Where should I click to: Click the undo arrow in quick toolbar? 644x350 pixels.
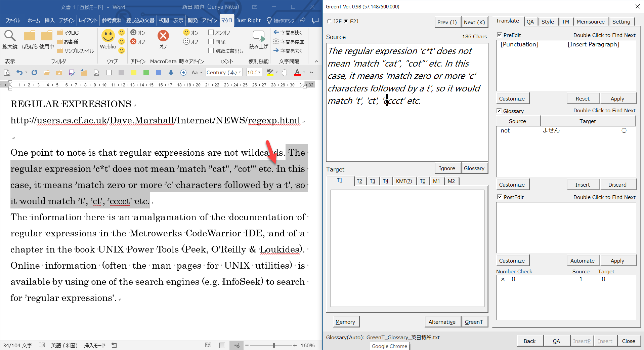[19, 73]
